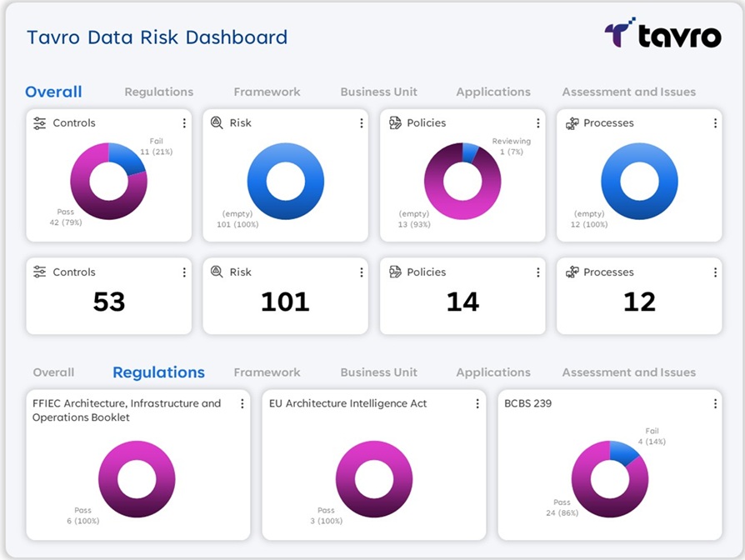Click the blue Fail segment in Controls donut
The width and height of the screenshot is (745, 560).
(128, 157)
